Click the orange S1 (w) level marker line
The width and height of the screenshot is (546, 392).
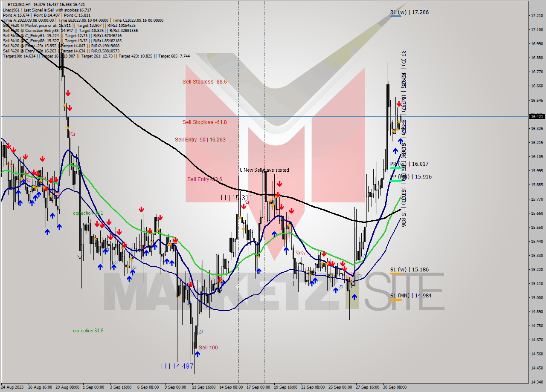395,274
